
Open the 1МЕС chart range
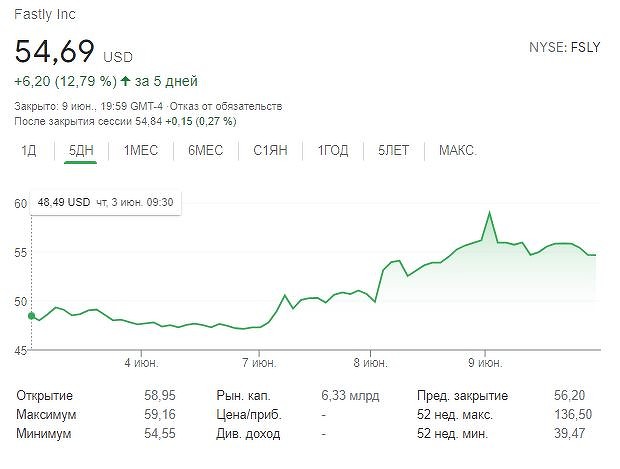(x=141, y=151)
